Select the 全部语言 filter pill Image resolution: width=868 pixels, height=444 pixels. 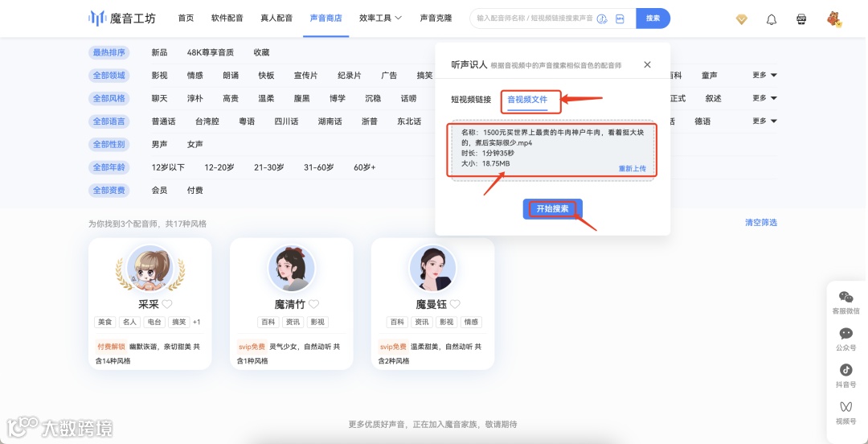(x=109, y=121)
